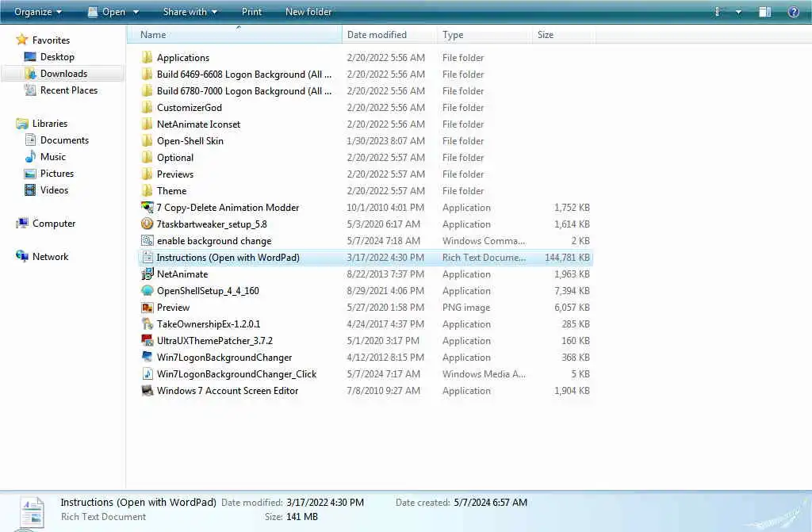This screenshot has height=532, width=812.
Task: Click the UltraUXThemePatcher_3.7.2 icon
Action: [x=147, y=340]
